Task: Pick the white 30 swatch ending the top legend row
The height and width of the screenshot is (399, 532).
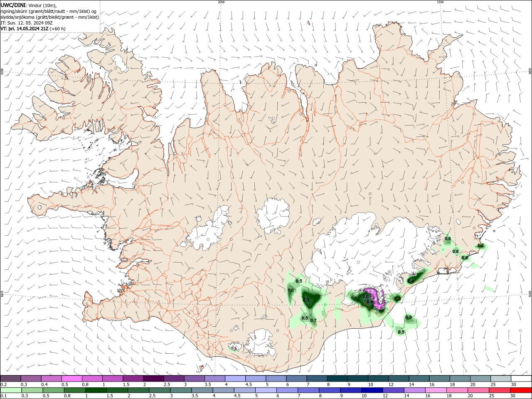Action: click(x=521, y=379)
